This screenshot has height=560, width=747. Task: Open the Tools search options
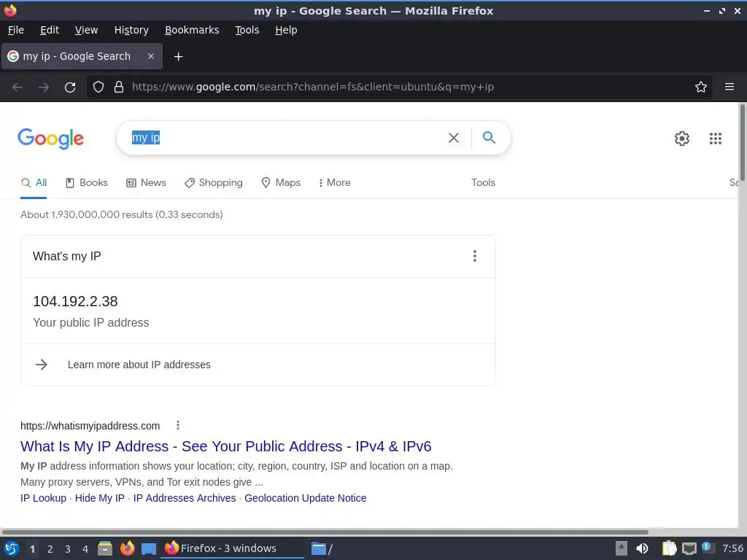pos(483,183)
